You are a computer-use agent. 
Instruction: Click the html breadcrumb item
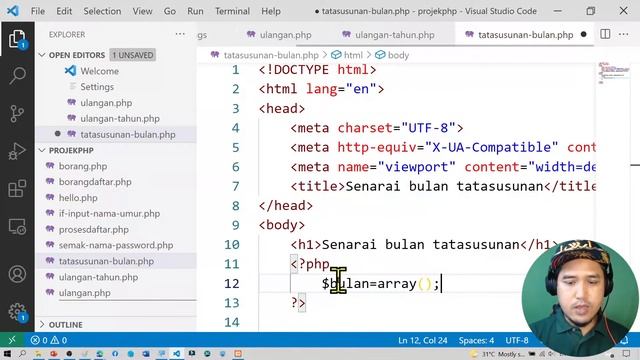coord(353,55)
